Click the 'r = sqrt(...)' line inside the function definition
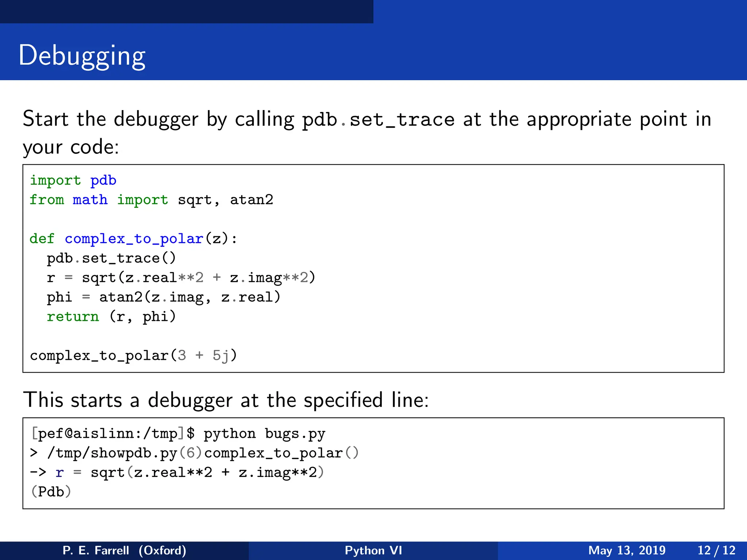The width and height of the screenshot is (747, 560). [x=181, y=278]
